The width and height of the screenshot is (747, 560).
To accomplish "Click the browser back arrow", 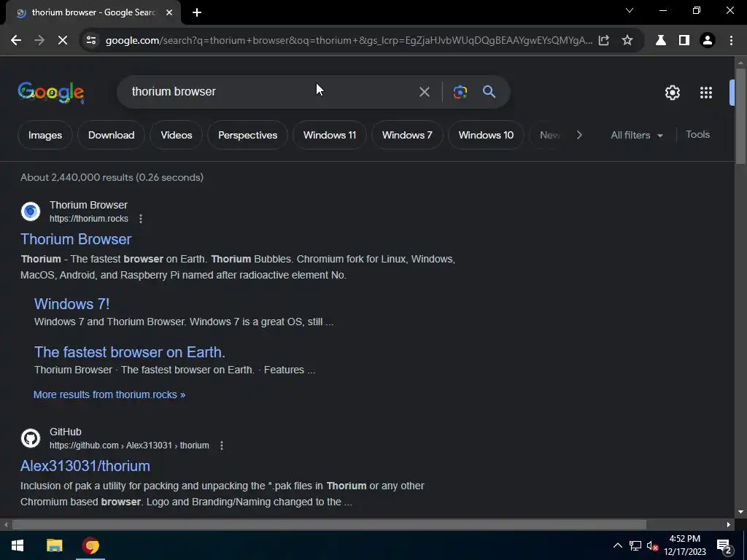I will 16,41.
